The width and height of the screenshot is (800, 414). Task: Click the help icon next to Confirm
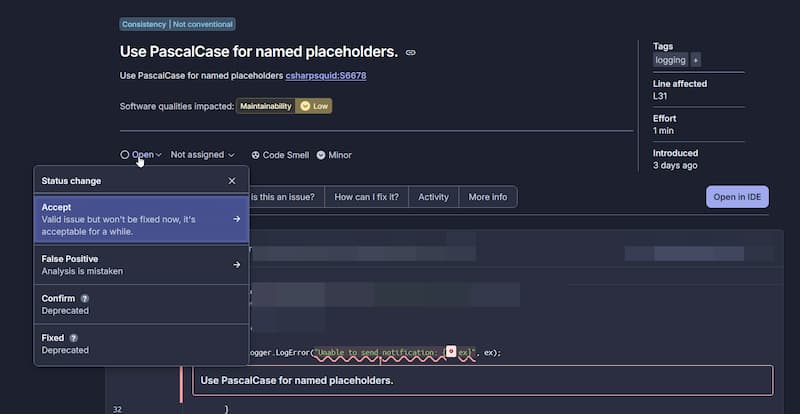tap(85, 298)
